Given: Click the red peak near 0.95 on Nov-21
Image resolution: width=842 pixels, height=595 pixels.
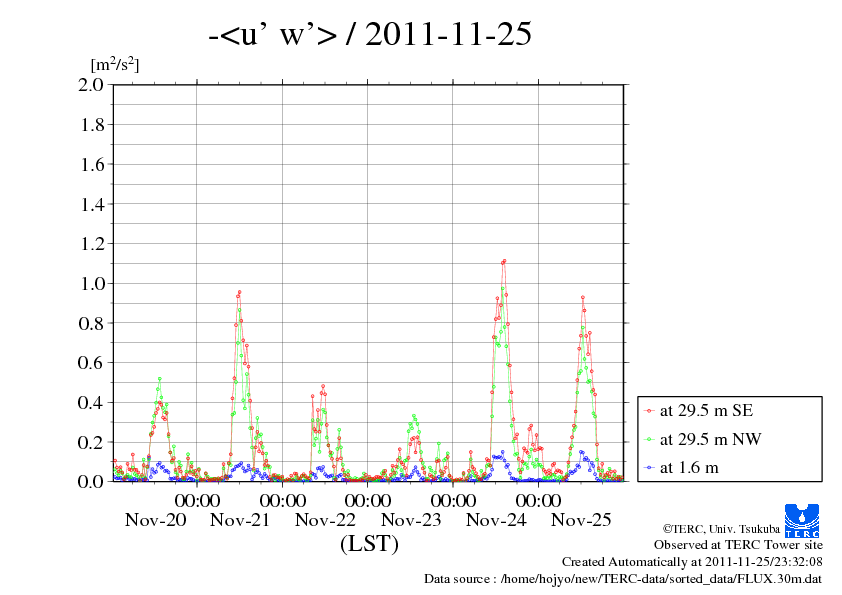Looking at the screenshot, I should [239, 292].
